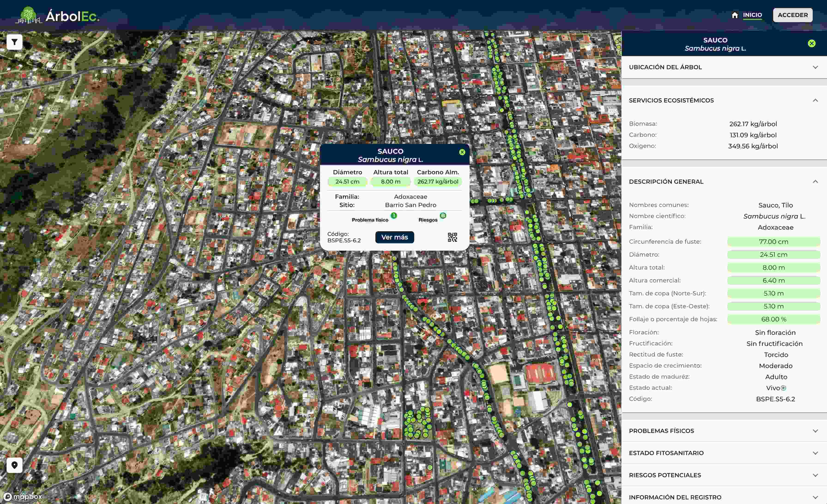The width and height of the screenshot is (827, 504).
Task: Expand the Problemas Físicos section
Action: click(815, 431)
